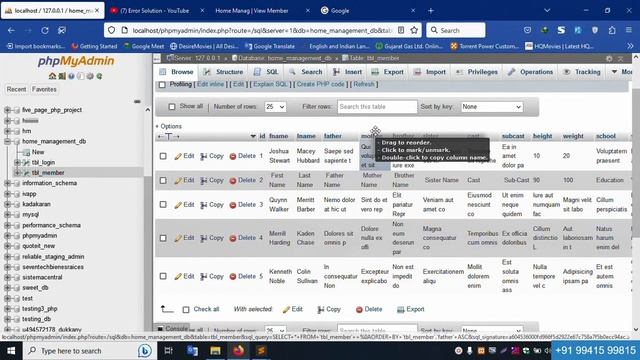Open the Insert tab
The height and width of the screenshot is (360, 640).
click(347, 72)
